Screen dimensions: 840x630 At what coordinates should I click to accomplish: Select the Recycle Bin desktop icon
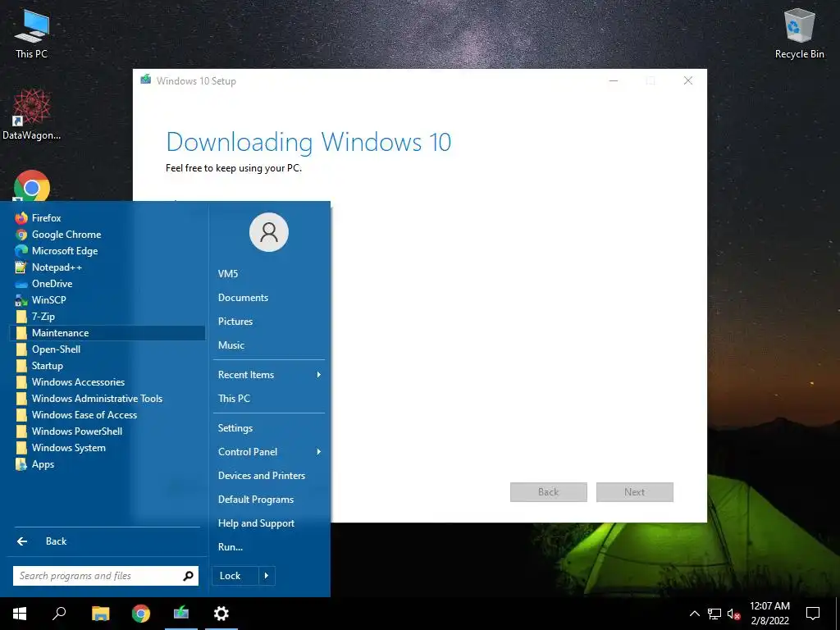click(x=799, y=34)
